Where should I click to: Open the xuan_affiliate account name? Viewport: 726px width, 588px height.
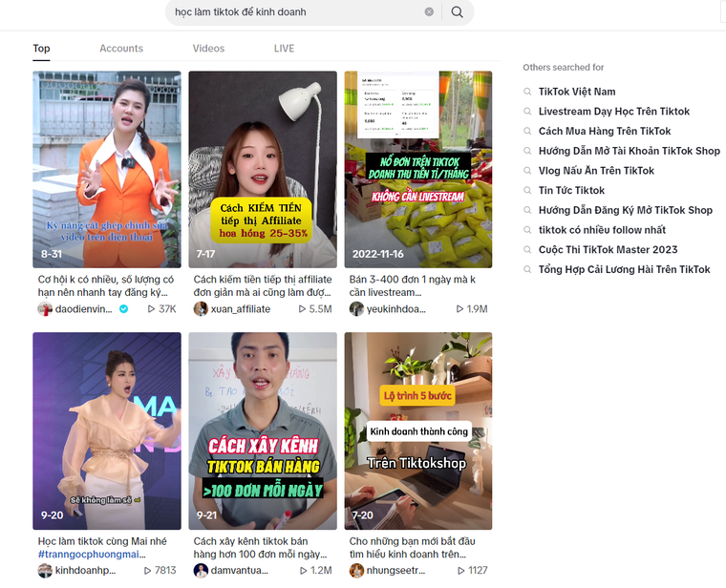241,309
